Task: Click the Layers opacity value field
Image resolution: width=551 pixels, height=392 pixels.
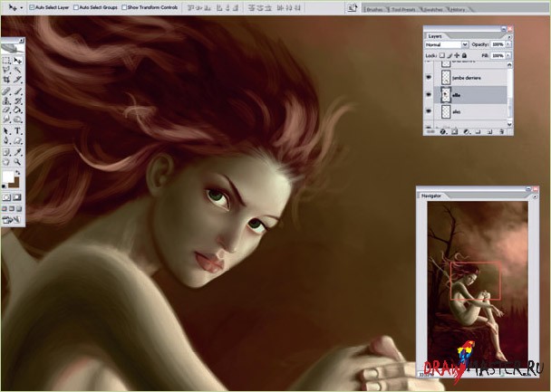Action: point(498,44)
